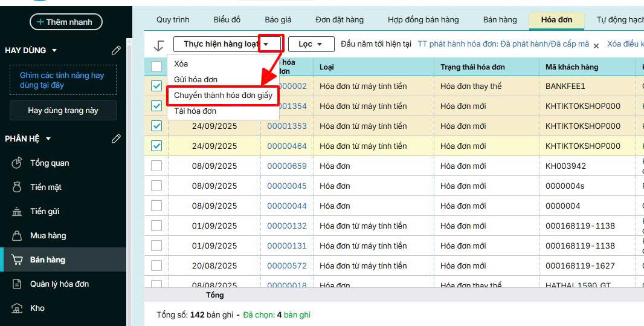This screenshot has height=326, width=644.
Task: Toggle the select-all checkbox in table header
Action: coord(156,67)
